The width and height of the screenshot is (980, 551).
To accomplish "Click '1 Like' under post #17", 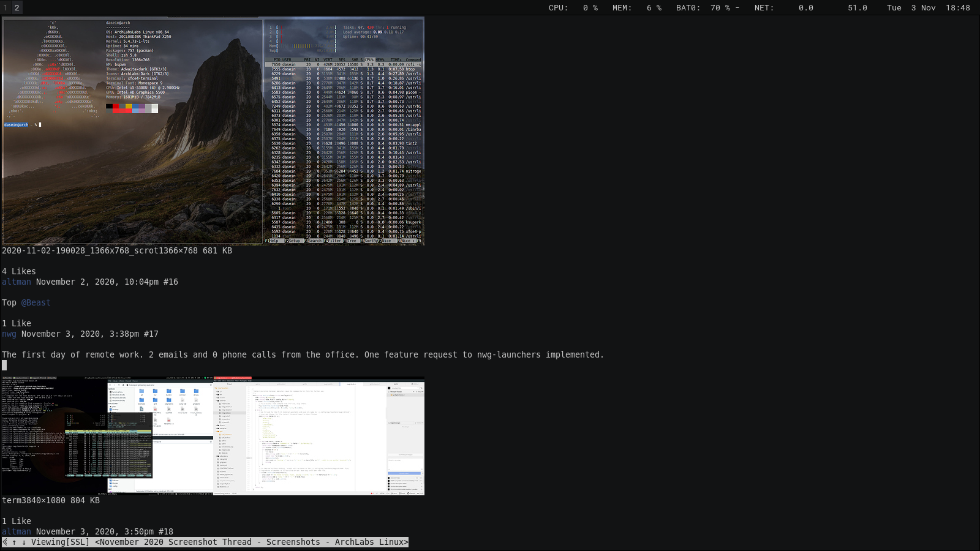I will (x=17, y=521).
